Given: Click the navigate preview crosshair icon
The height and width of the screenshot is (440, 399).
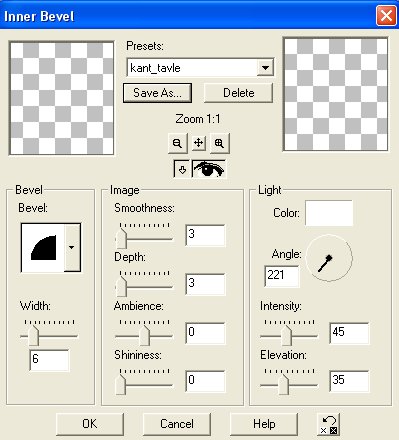Looking at the screenshot, I should point(198,143).
